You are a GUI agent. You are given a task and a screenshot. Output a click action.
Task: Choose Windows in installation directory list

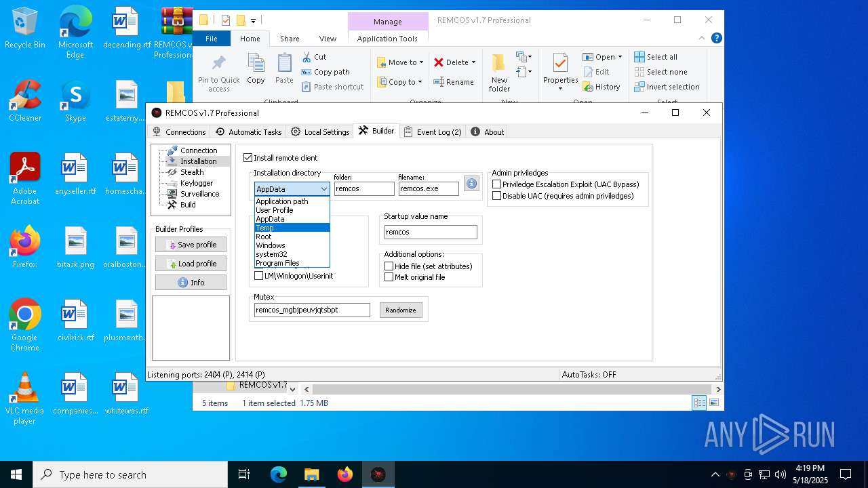[x=292, y=245]
